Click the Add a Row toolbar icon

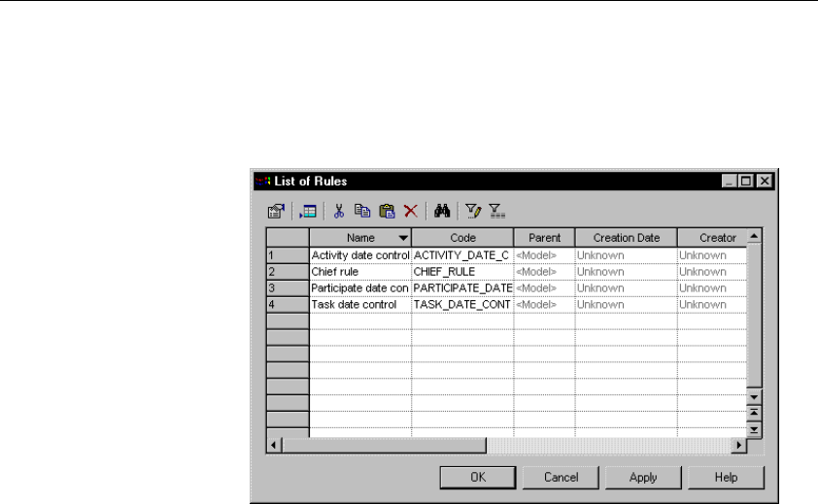(308, 212)
